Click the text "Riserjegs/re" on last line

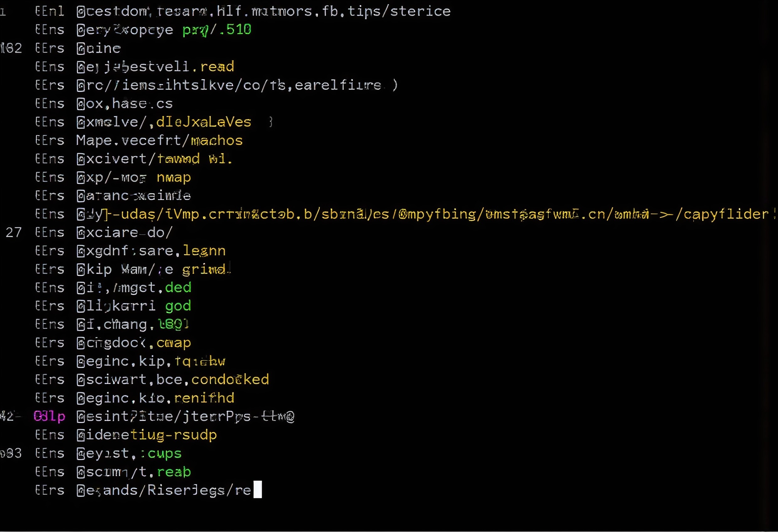(199, 491)
